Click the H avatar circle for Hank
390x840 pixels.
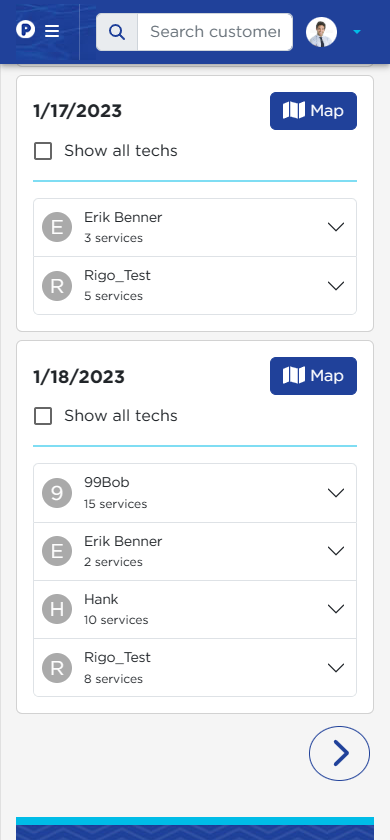coord(57,609)
